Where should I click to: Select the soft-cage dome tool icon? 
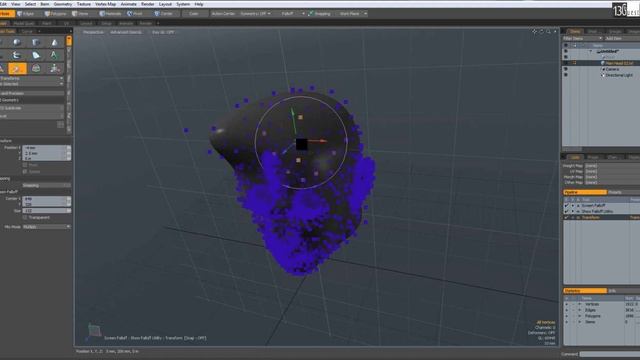point(36,68)
